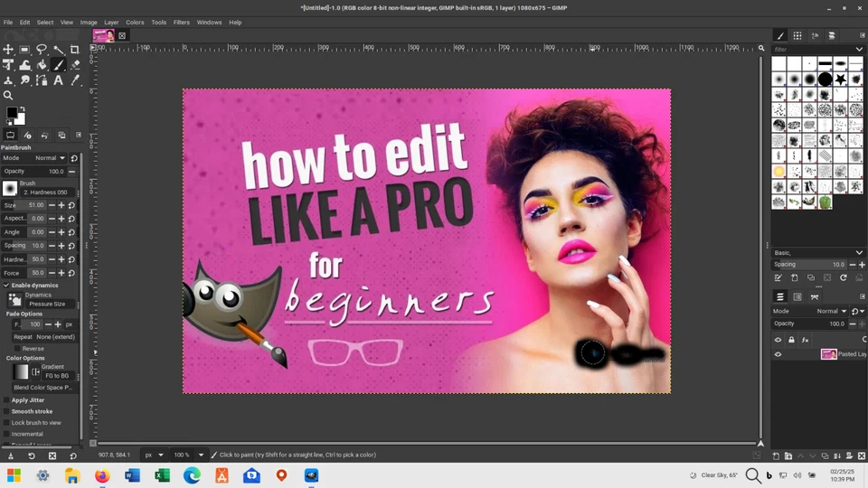The image size is (868, 488).
Task: Expand the Basic brush tag dropdown
Action: pyautogui.click(x=858, y=253)
